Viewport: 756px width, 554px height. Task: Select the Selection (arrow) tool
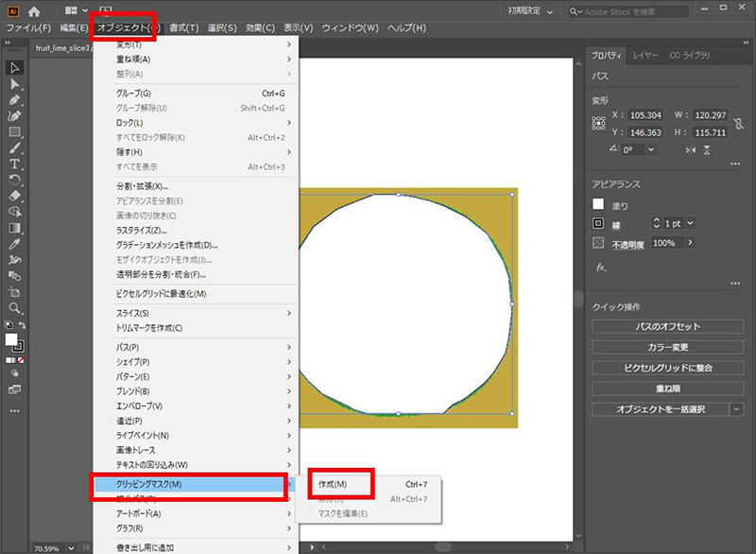(x=15, y=68)
